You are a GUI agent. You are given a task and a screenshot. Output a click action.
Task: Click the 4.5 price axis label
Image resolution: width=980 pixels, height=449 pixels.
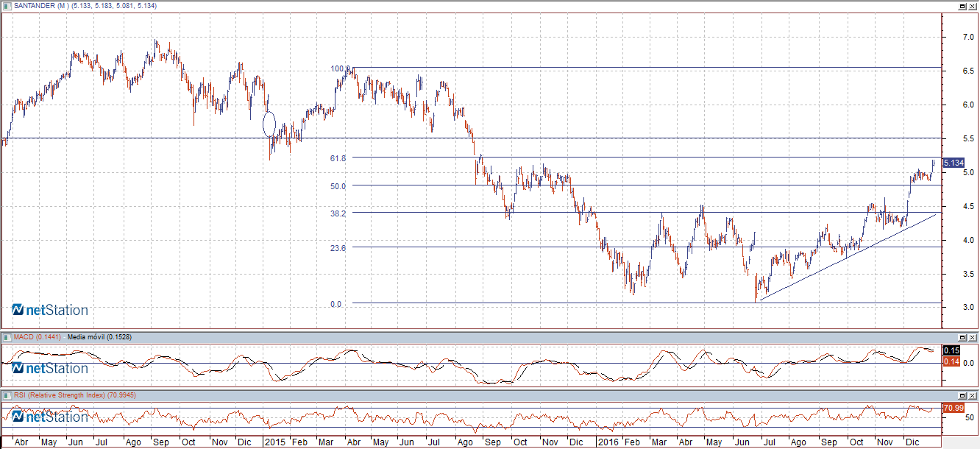pos(969,206)
